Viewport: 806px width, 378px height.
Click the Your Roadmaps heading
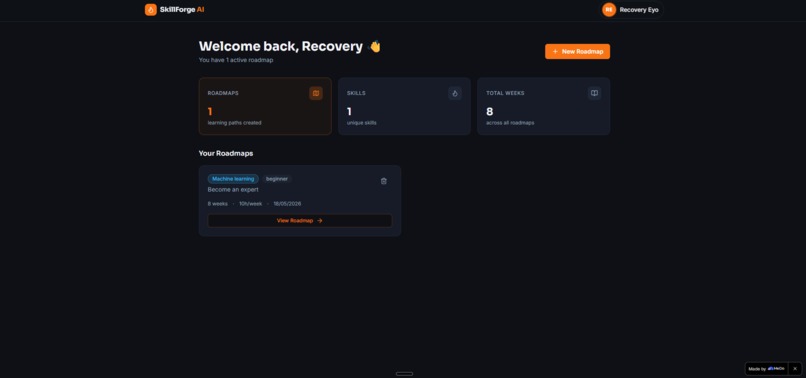[226, 153]
